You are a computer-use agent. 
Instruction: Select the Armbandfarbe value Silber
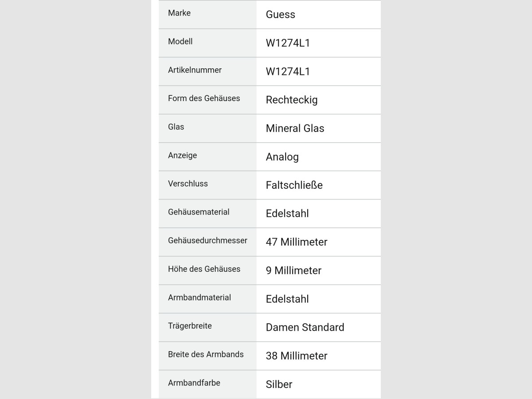(x=279, y=384)
